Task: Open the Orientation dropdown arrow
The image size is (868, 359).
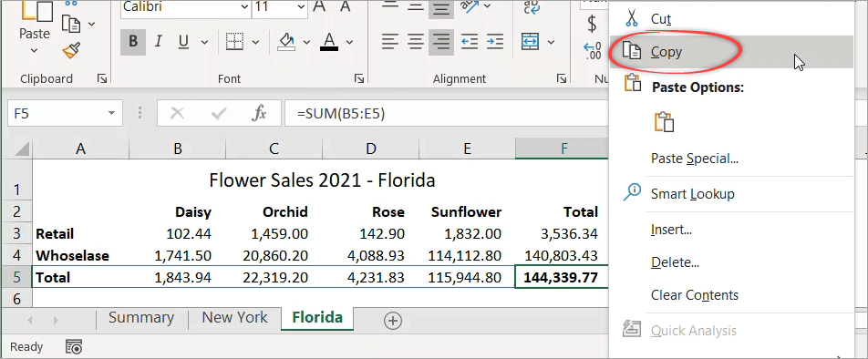Action: point(488,6)
